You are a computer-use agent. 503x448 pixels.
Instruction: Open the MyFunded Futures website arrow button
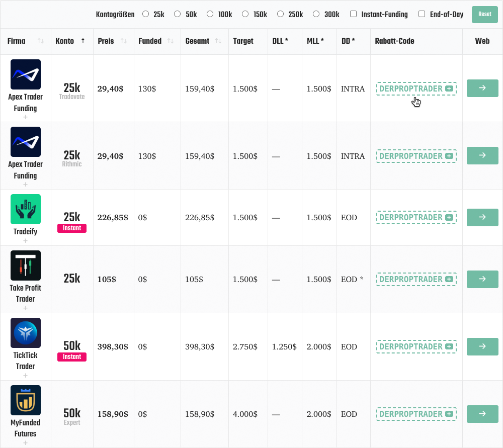pyautogui.click(x=482, y=414)
